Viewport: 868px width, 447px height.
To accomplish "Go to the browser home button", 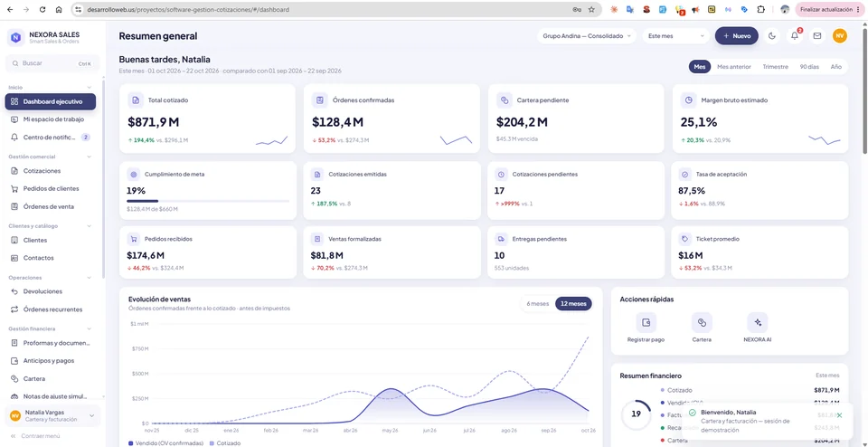I will coord(59,9).
